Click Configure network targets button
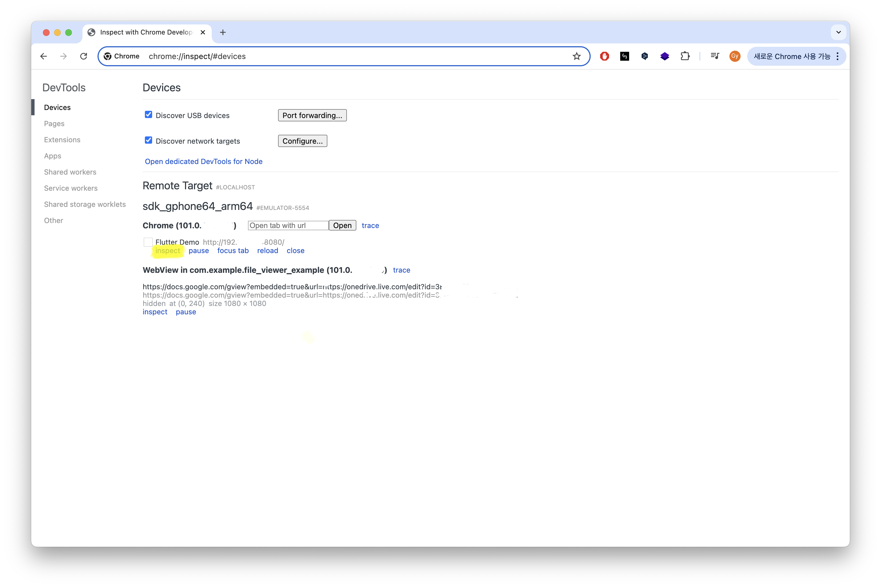The height and width of the screenshot is (588, 881). coord(302,141)
